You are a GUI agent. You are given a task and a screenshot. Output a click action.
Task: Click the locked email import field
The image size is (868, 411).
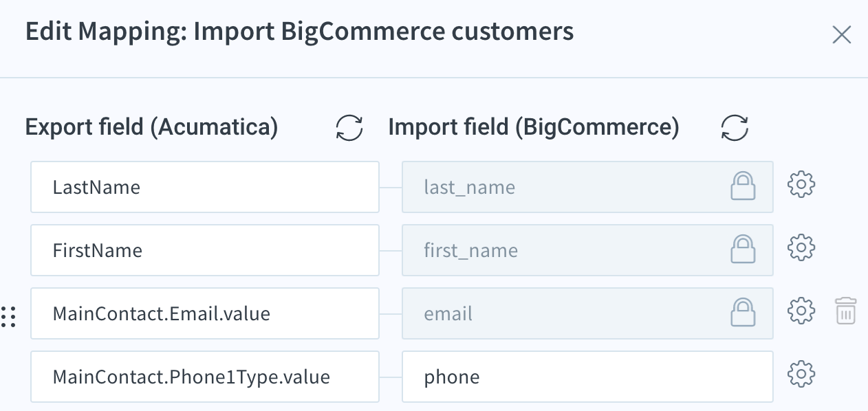pos(587,313)
